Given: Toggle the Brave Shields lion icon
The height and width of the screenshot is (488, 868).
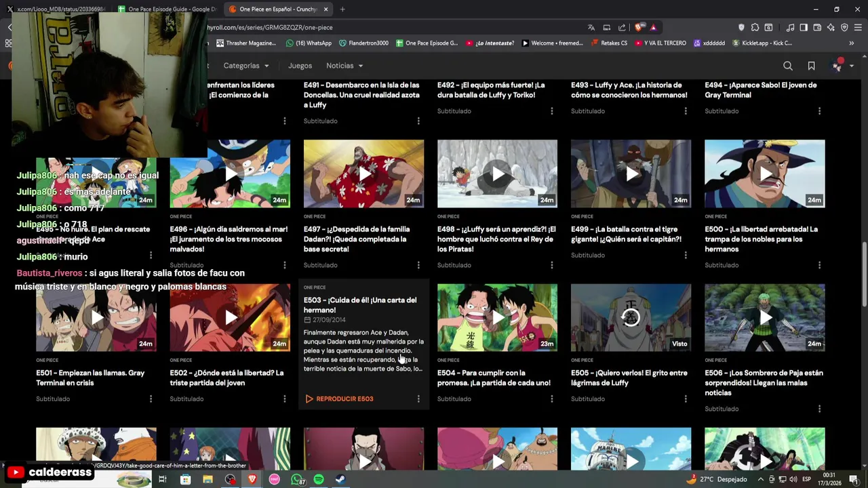Looking at the screenshot, I should tap(638, 27).
